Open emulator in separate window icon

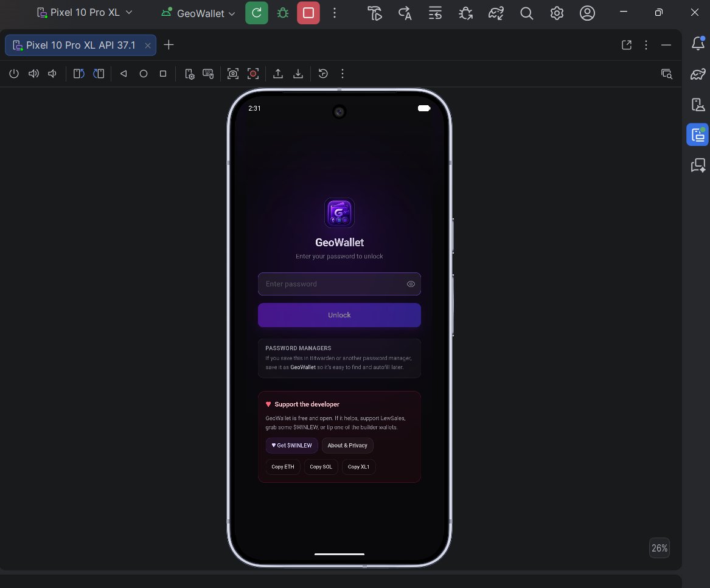click(x=627, y=45)
